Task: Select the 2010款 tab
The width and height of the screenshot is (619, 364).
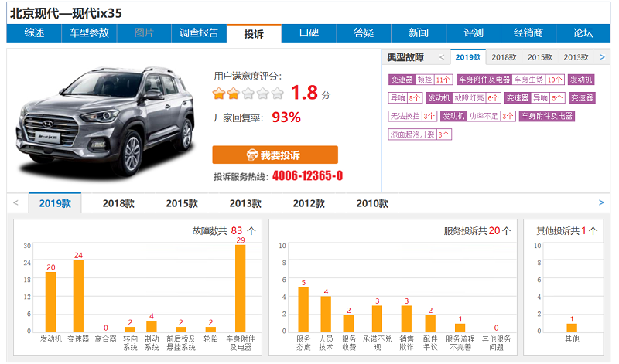Action: (372, 203)
